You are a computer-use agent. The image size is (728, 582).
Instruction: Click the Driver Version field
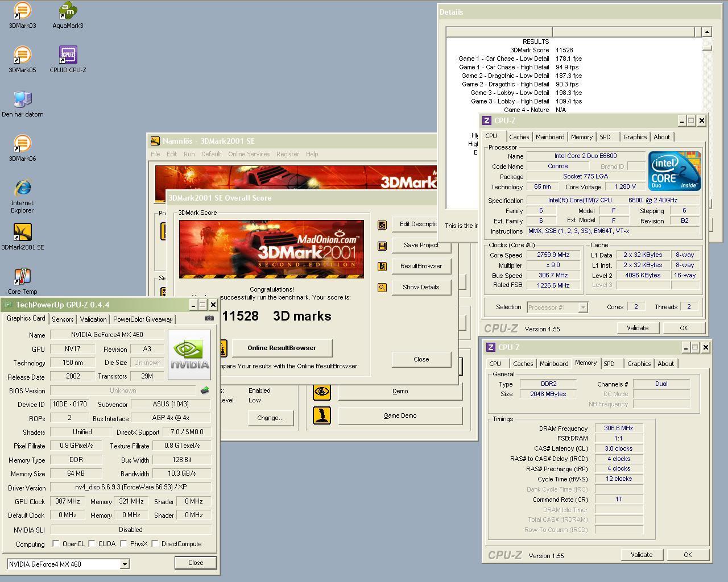[131, 487]
